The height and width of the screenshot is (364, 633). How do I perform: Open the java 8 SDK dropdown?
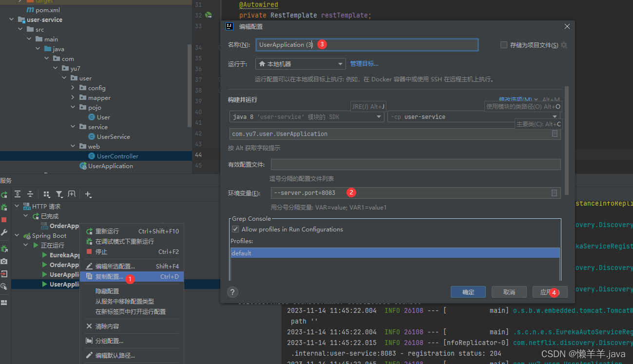tap(307, 117)
